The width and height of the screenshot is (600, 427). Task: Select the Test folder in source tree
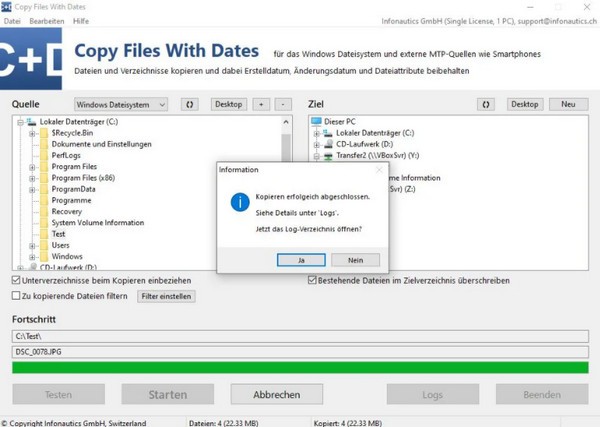[x=59, y=234]
